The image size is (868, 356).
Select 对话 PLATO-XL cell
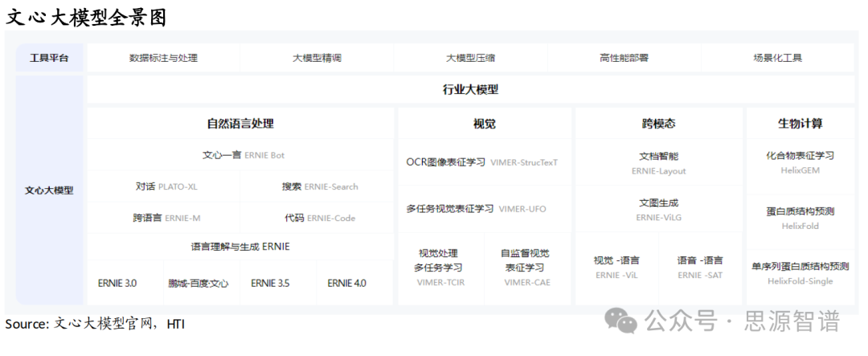tap(163, 186)
